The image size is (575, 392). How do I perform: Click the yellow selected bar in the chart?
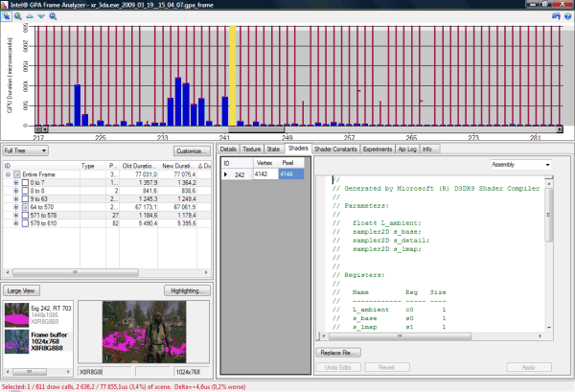(x=232, y=75)
